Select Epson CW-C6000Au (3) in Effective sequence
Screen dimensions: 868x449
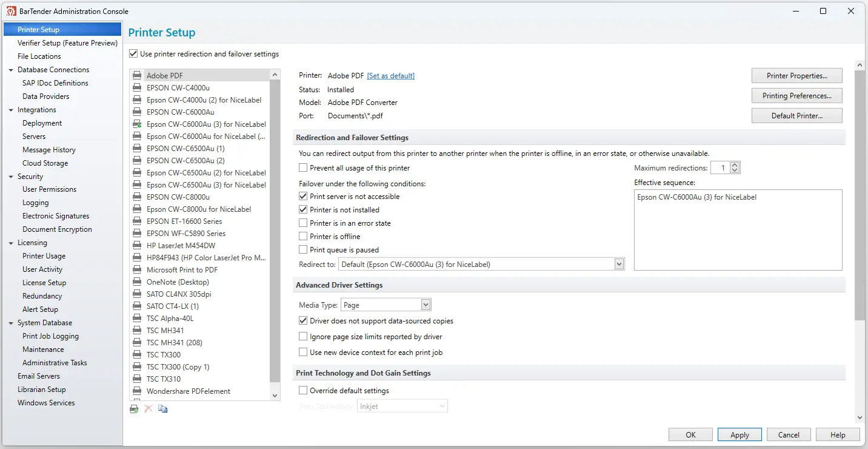(x=697, y=197)
